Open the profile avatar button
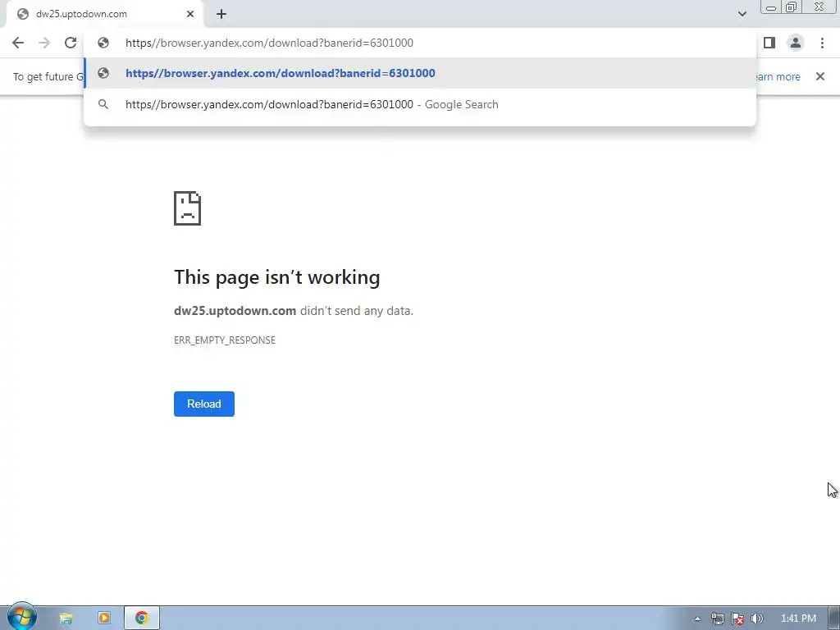Image resolution: width=840 pixels, height=630 pixels. pyautogui.click(x=796, y=43)
